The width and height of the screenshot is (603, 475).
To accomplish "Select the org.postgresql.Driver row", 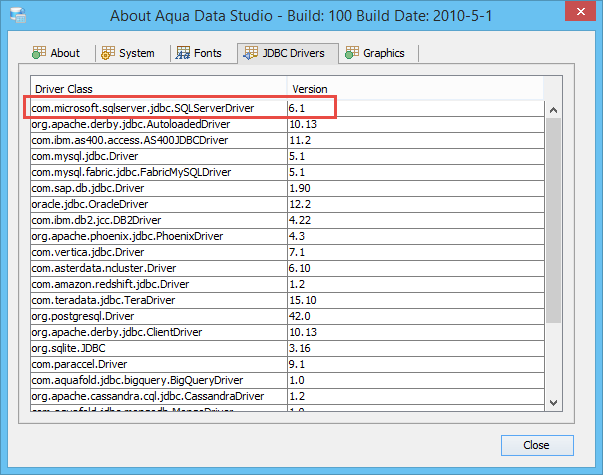I will pos(287,316).
